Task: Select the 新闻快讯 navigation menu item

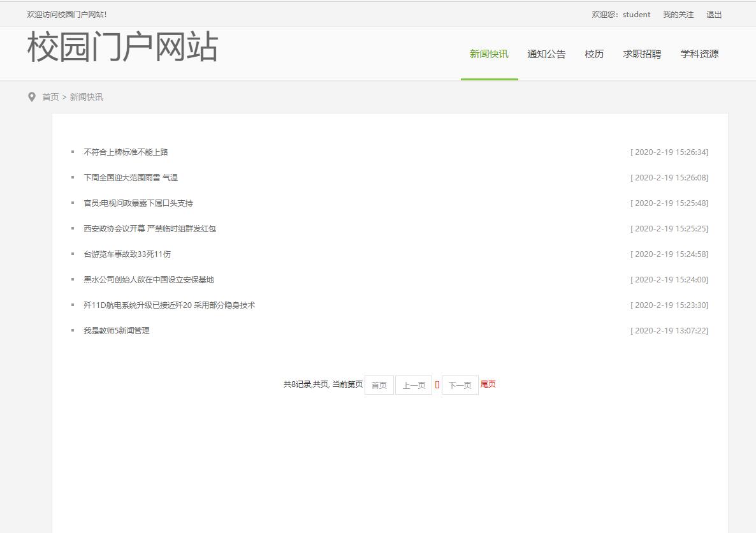Action: coord(489,54)
